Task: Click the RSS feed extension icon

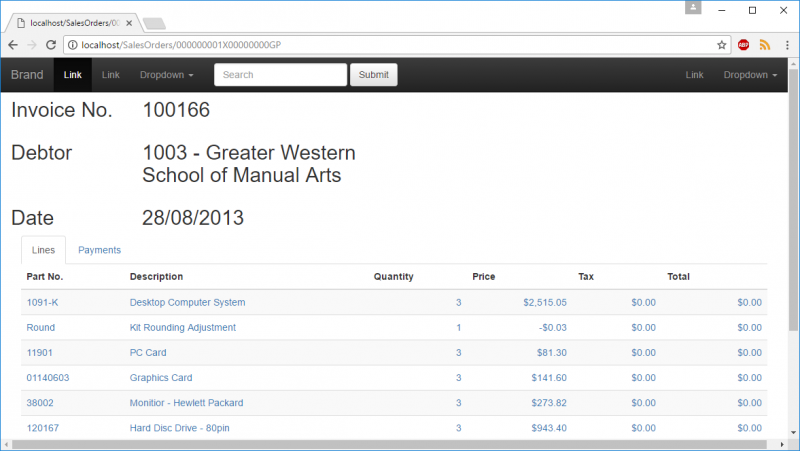Action: tap(765, 45)
